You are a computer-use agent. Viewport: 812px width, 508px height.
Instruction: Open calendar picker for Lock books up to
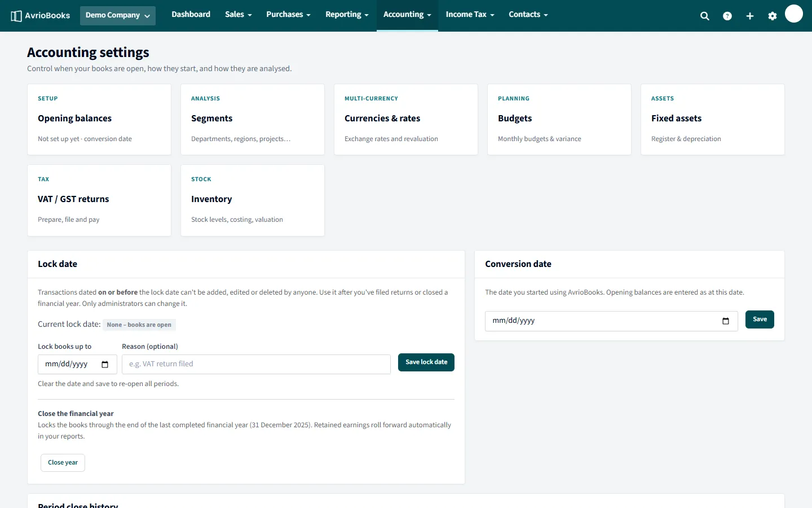105,365
